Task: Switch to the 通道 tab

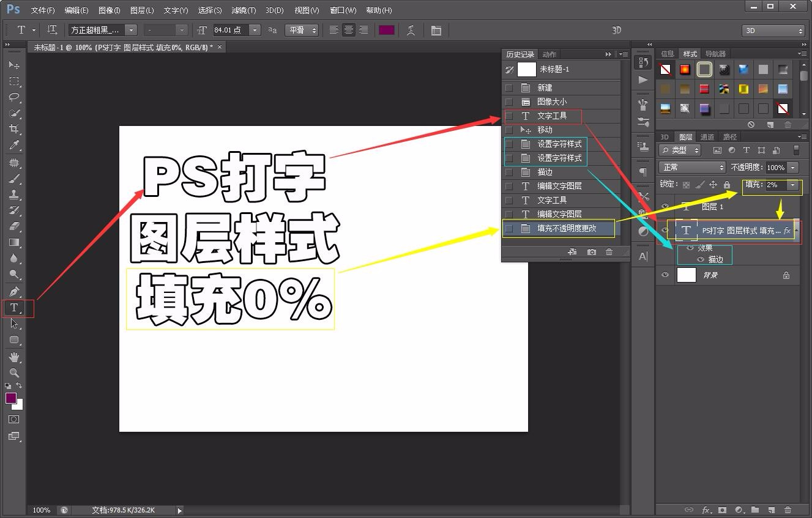Action: pyautogui.click(x=707, y=137)
